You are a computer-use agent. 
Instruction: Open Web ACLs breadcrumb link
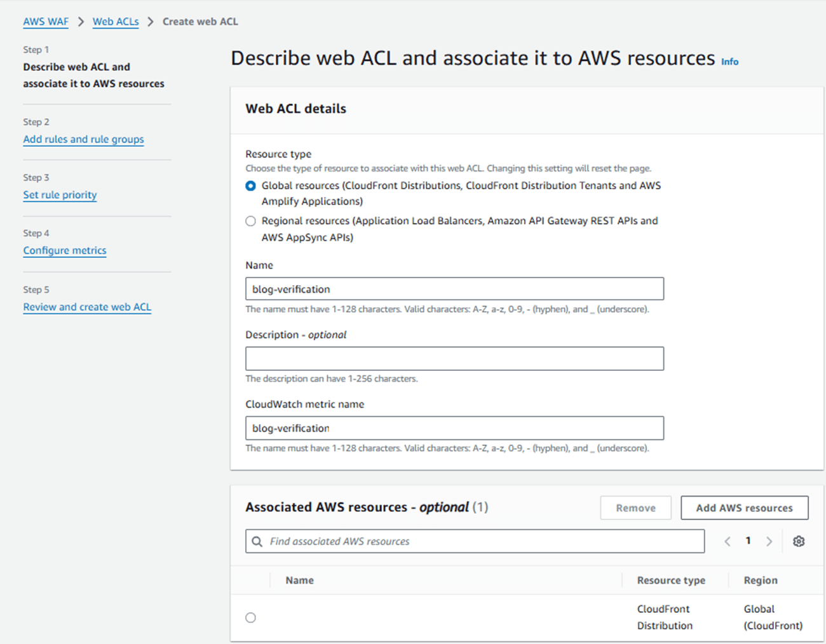116,22
